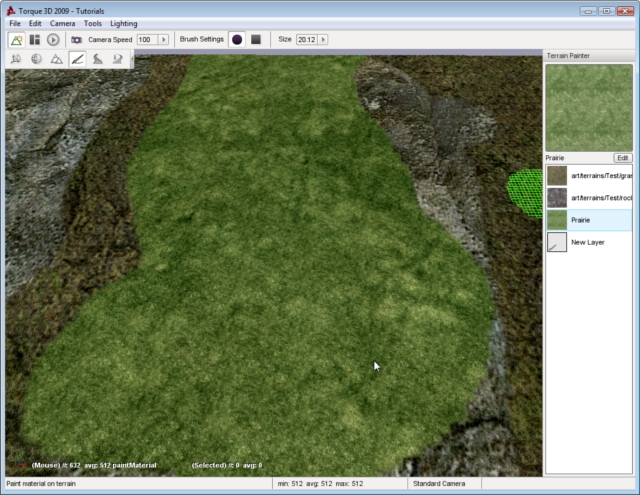Select the New Layer entry
Image resolution: width=640 pixels, height=495 pixels.
[587, 242]
